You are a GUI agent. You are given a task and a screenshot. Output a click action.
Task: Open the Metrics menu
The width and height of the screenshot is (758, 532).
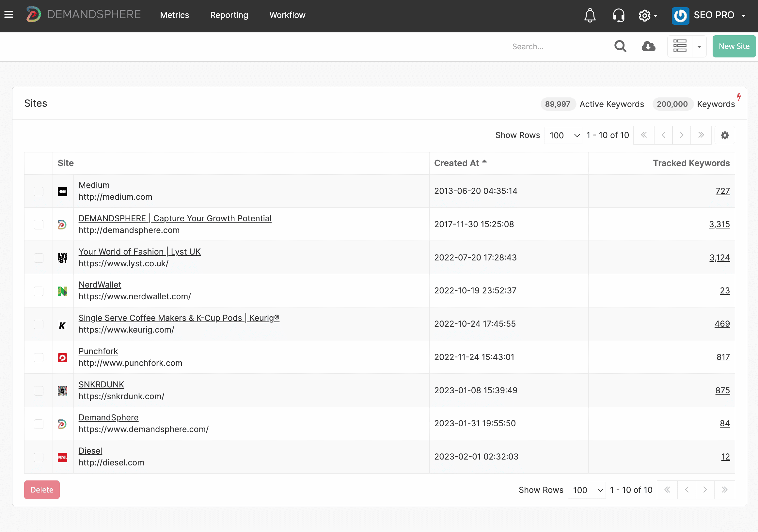coord(175,15)
